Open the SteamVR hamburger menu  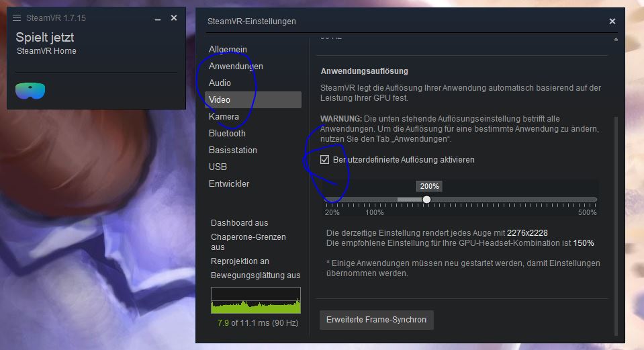pyautogui.click(x=16, y=17)
